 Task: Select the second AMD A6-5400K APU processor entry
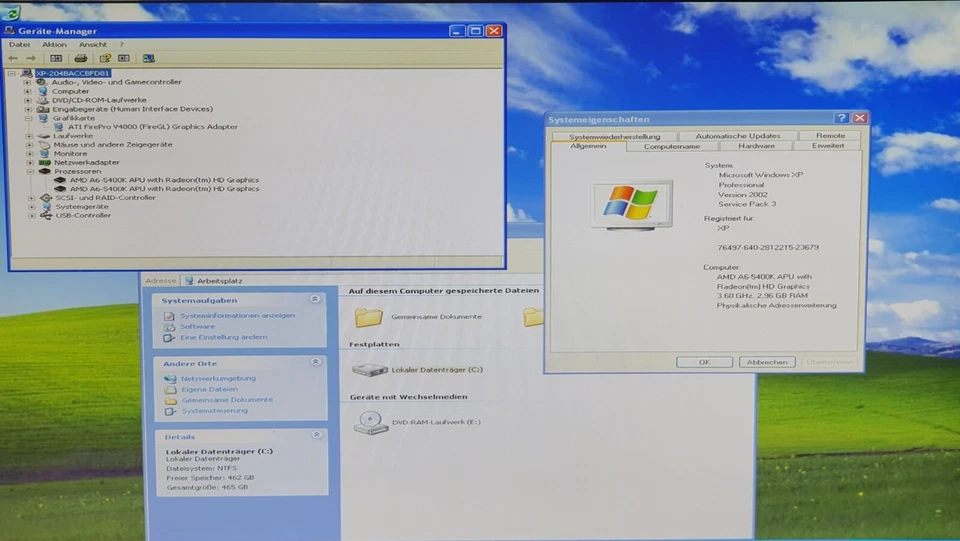(x=164, y=189)
